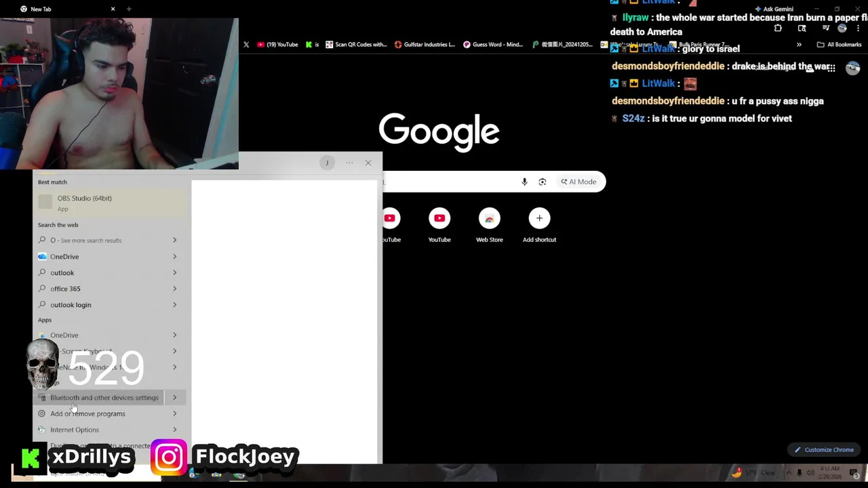Open the weather widget in taskbar
This screenshot has height=488, width=868.
(754, 472)
